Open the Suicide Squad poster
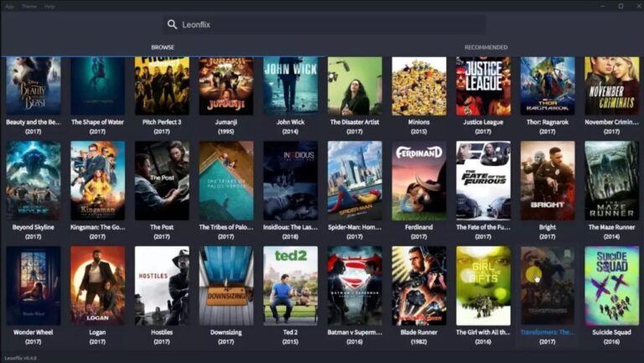 [x=611, y=286]
